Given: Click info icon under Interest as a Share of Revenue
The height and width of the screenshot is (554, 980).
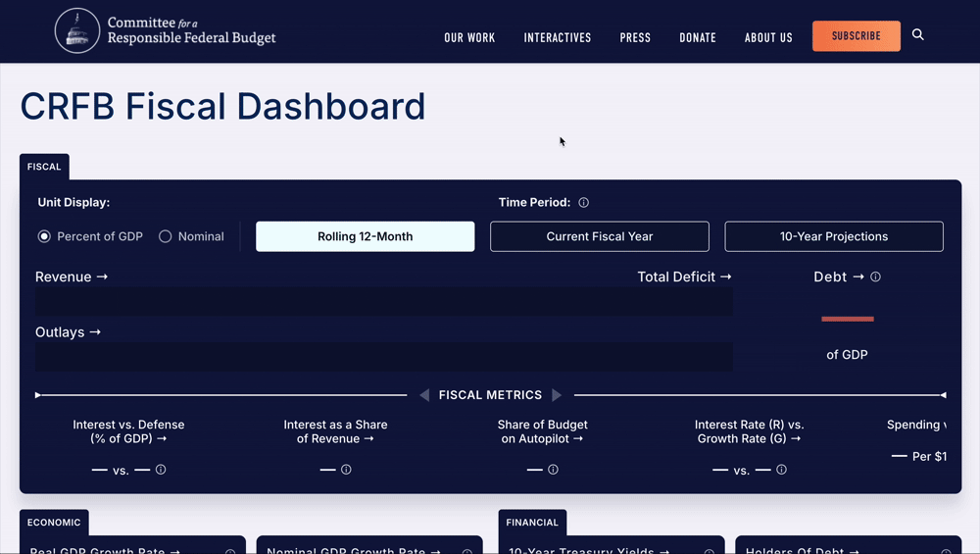Looking at the screenshot, I should 346,470.
